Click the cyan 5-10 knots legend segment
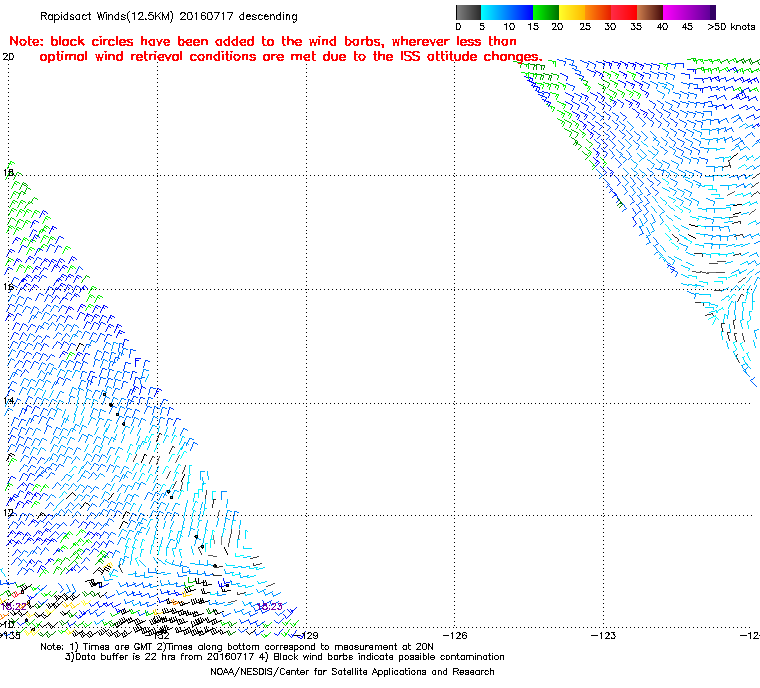 (x=494, y=12)
